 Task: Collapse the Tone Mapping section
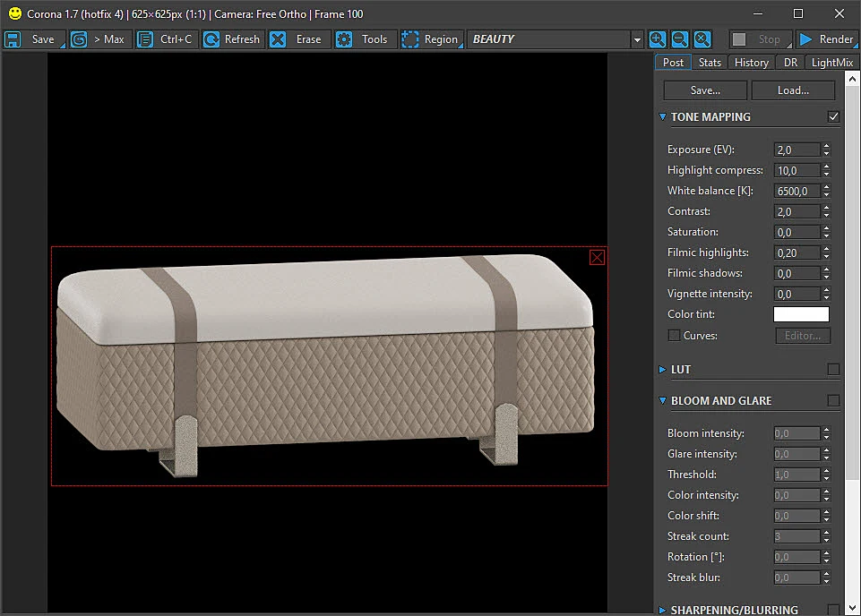point(662,116)
